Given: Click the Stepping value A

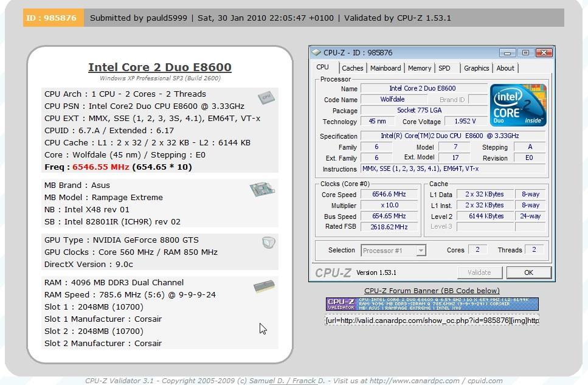Looking at the screenshot, I should [530, 147].
